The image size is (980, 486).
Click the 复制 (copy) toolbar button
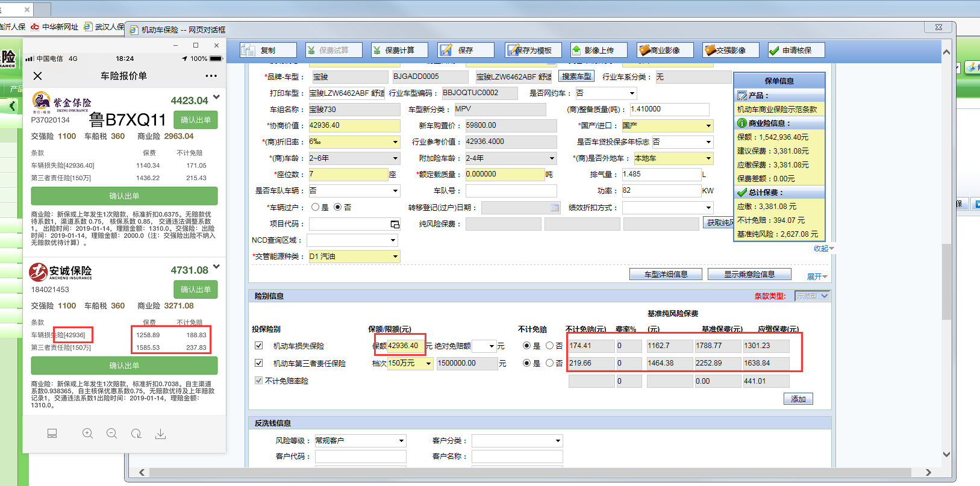(x=268, y=50)
